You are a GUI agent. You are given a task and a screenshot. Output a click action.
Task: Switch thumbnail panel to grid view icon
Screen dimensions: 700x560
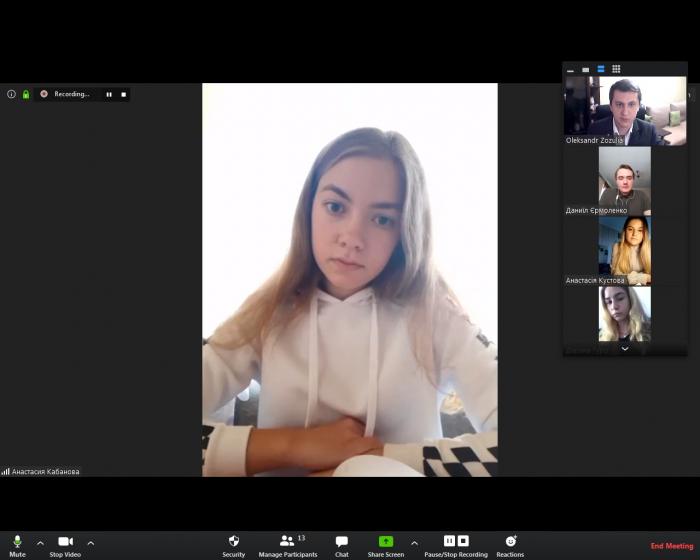[616, 69]
